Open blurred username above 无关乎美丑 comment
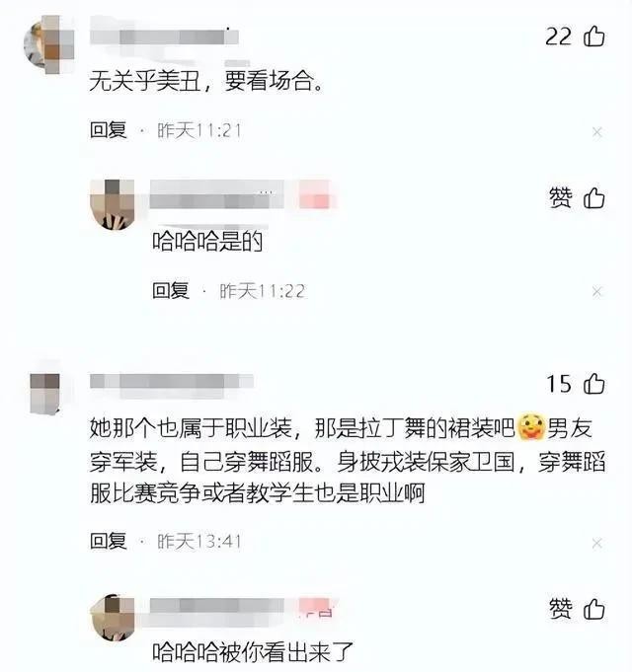The height and width of the screenshot is (672, 632). coord(164,37)
